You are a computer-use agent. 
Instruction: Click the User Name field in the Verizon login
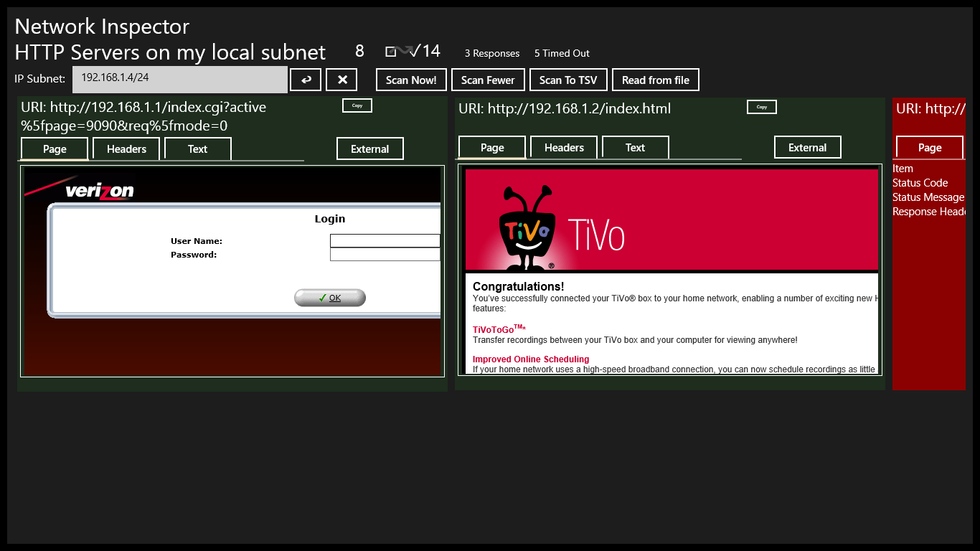click(385, 241)
